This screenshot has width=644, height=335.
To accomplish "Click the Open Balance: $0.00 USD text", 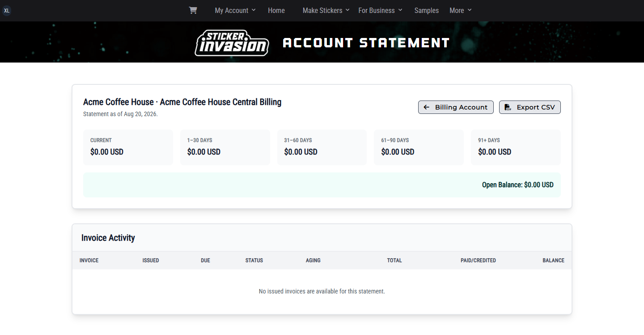I will tap(518, 185).
